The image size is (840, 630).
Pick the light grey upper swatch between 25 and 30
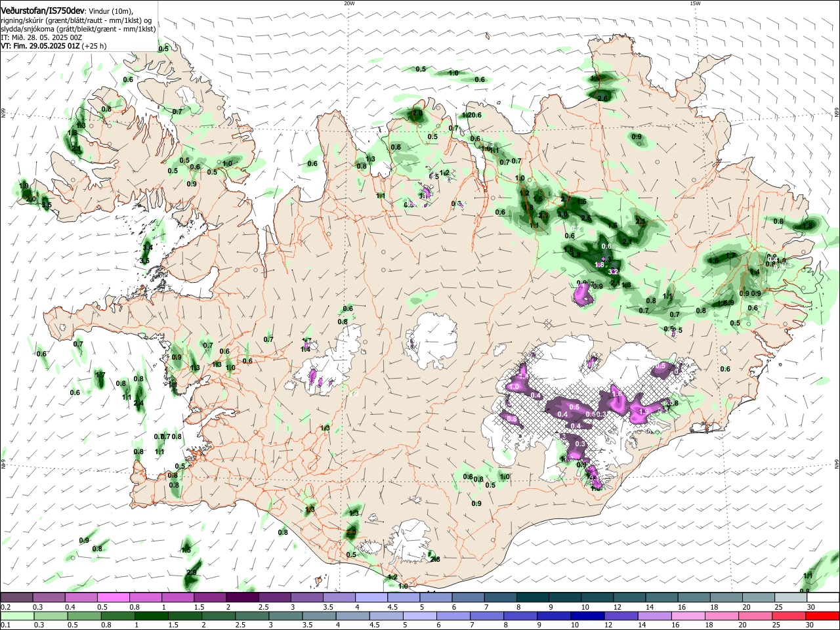(790, 597)
